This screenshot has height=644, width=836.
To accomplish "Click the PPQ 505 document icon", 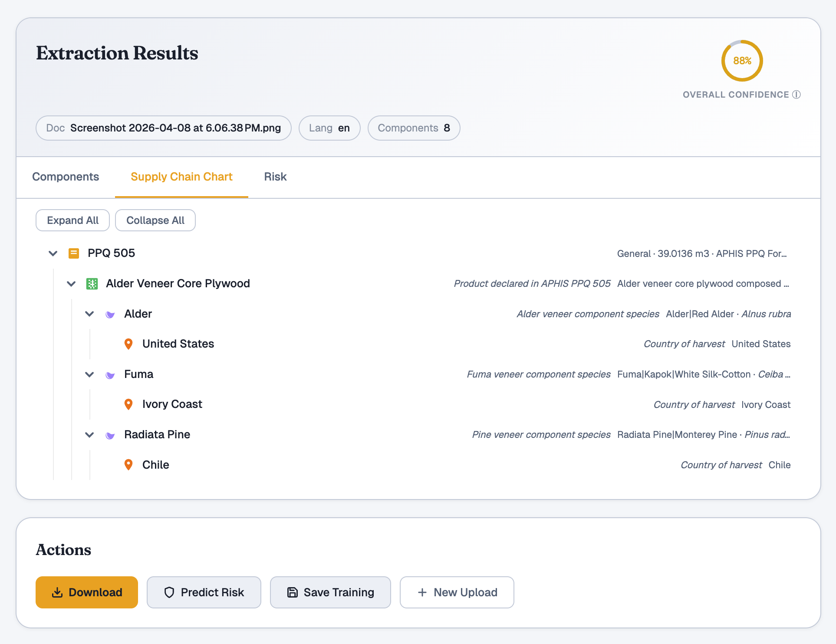I will pos(74,253).
